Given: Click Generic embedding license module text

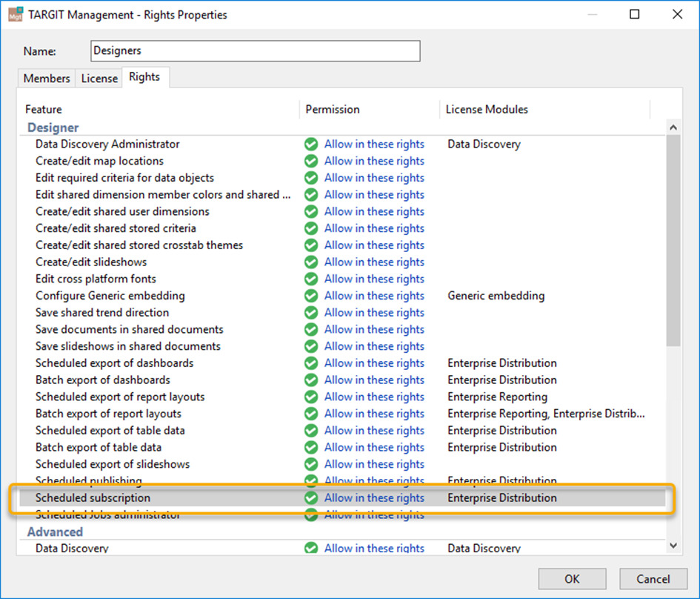Looking at the screenshot, I should point(496,296).
